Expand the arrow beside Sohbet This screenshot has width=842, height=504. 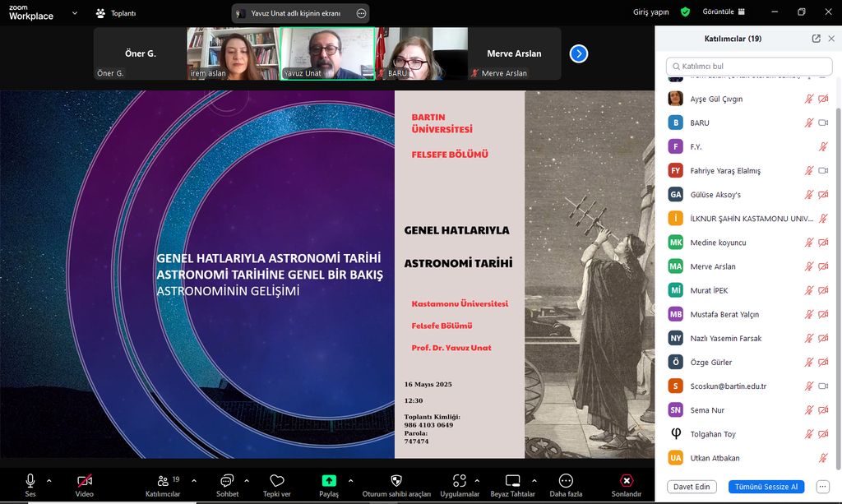(x=247, y=481)
